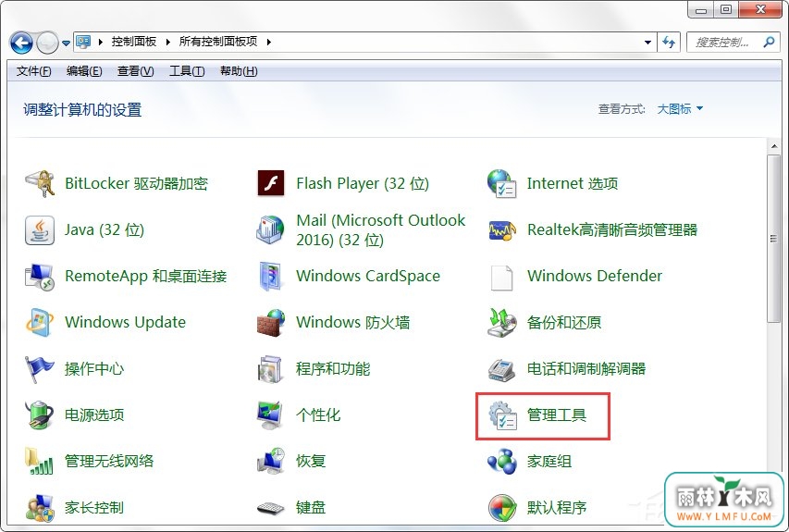Open the Windows CardSpace icon
Image resolution: width=789 pixels, height=532 pixels.
point(271,277)
